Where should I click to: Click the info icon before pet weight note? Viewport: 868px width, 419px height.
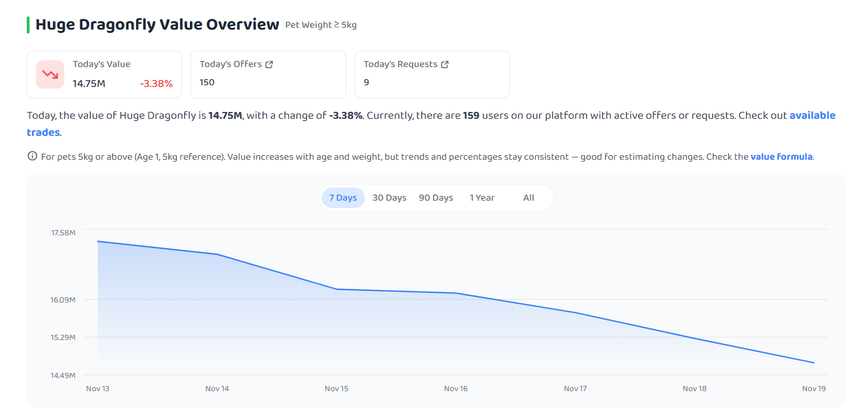click(x=32, y=156)
